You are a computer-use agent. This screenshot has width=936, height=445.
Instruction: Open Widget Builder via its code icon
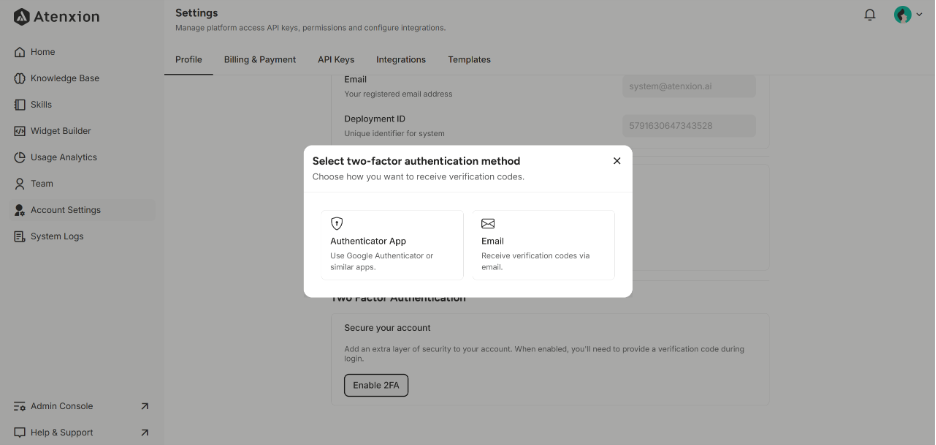click(x=20, y=131)
